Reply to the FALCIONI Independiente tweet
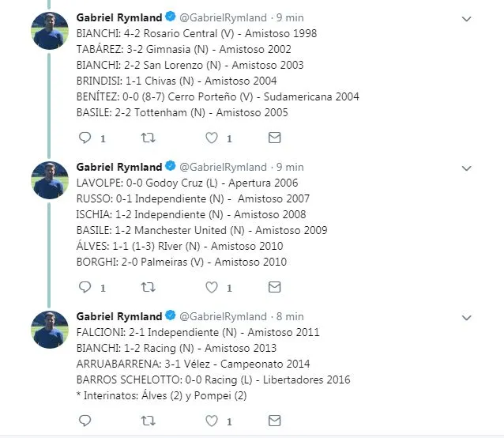The width and height of the screenshot is (504, 438). [x=86, y=421]
